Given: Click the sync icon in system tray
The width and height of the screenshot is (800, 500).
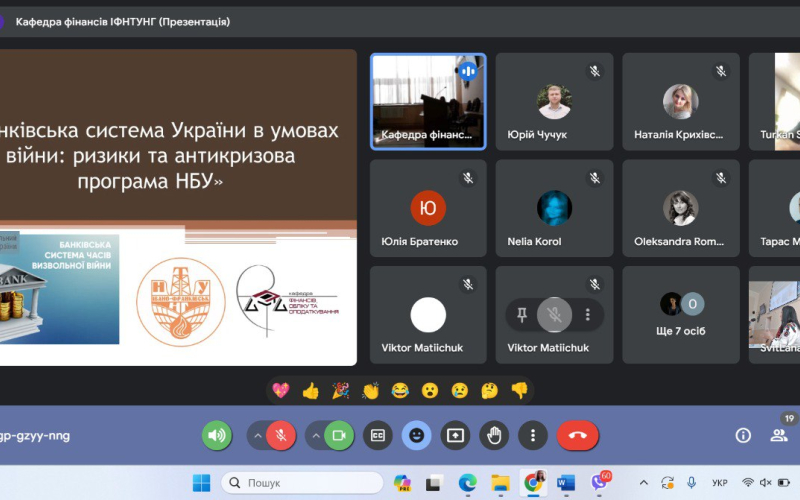Looking at the screenshot, I should click(x=667, y=483).
